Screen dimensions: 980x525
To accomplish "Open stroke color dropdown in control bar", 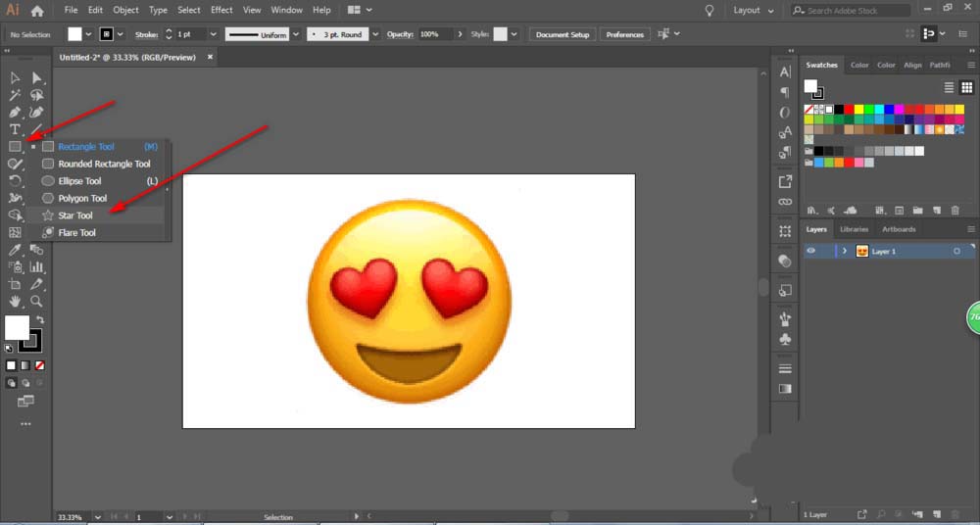I will click(x=120, y=34).
